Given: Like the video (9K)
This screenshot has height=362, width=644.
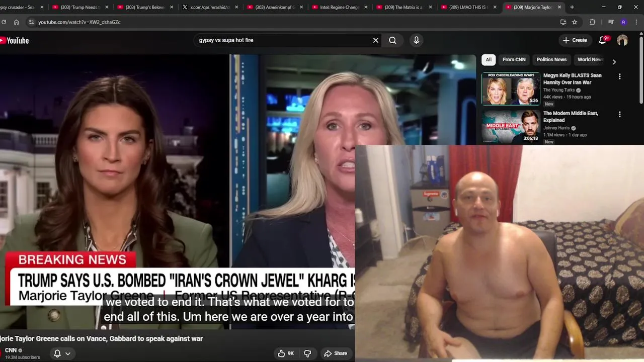Looking at the screenshot, I should (x=285, y=353).
